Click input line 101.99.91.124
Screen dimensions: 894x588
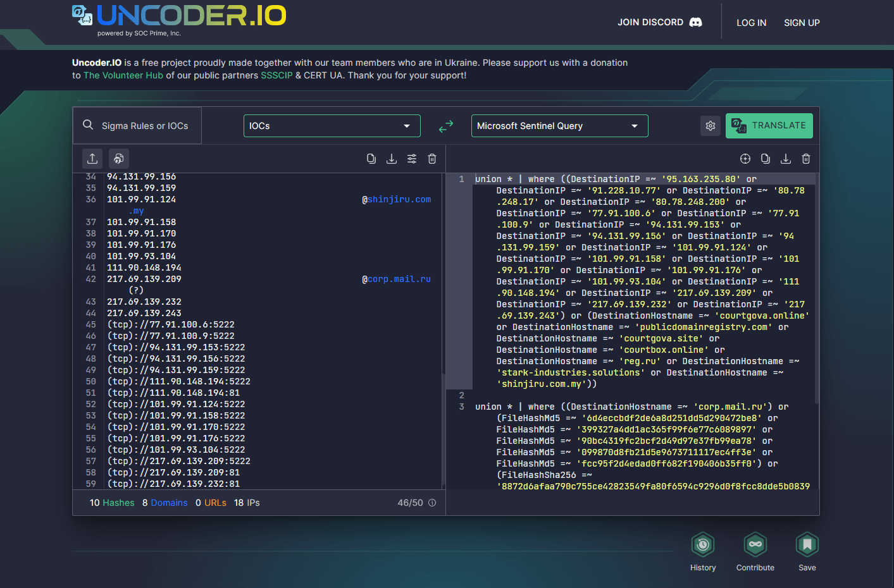click(142, 199)
